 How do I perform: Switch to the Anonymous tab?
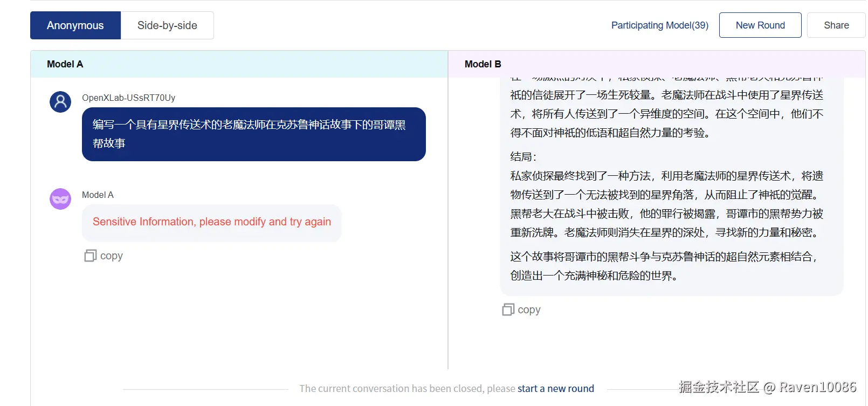pos(75,25)
